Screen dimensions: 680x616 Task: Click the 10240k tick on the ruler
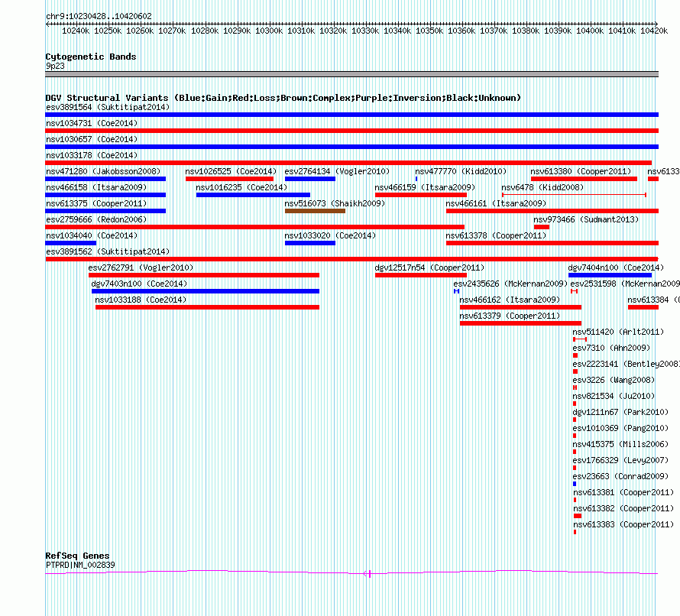[x=76, y=31]
